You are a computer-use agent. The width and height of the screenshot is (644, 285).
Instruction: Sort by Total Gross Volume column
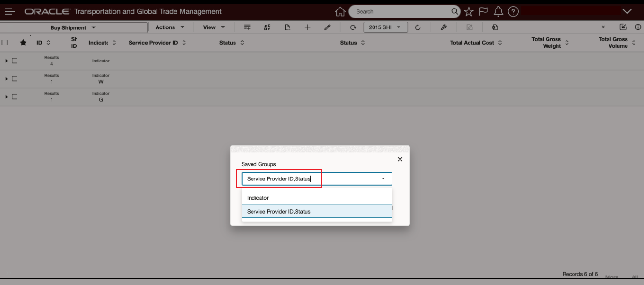(634, 43)
